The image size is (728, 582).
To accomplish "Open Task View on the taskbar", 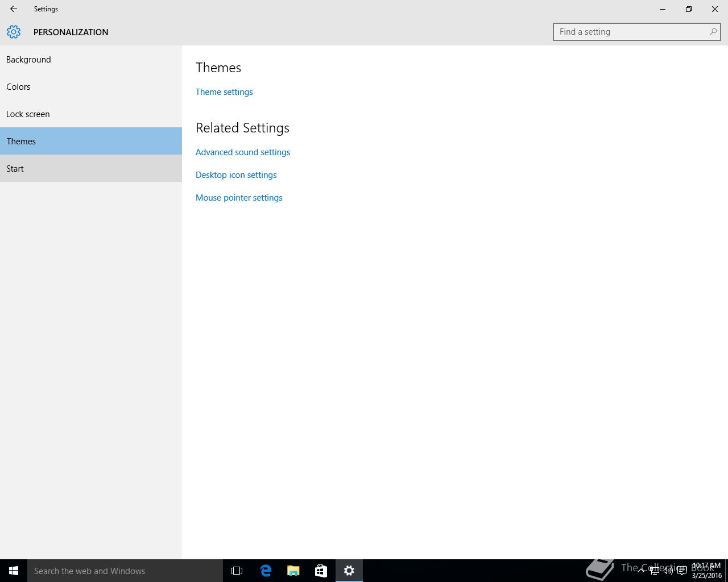I will tap(237, 571).
